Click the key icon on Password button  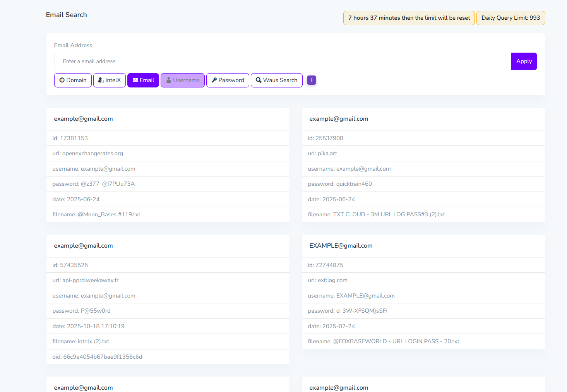point(214,80)
